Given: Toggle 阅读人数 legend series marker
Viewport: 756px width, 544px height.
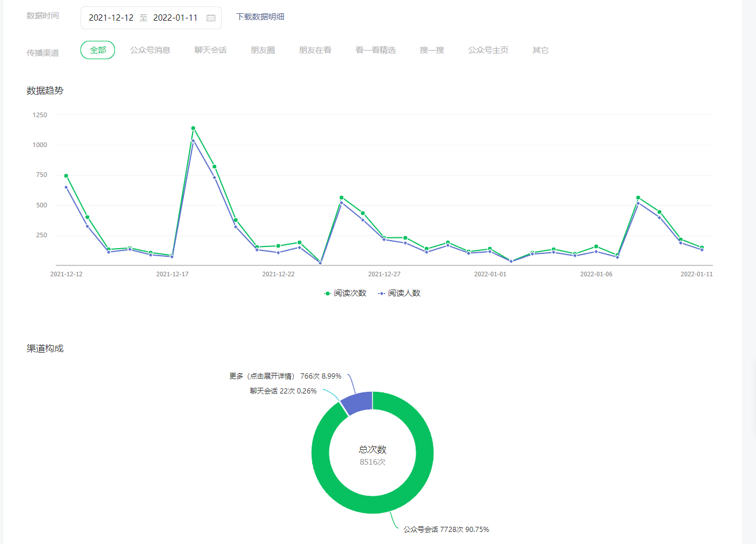Looking at the screenshot, I should [x=382, y=293].
